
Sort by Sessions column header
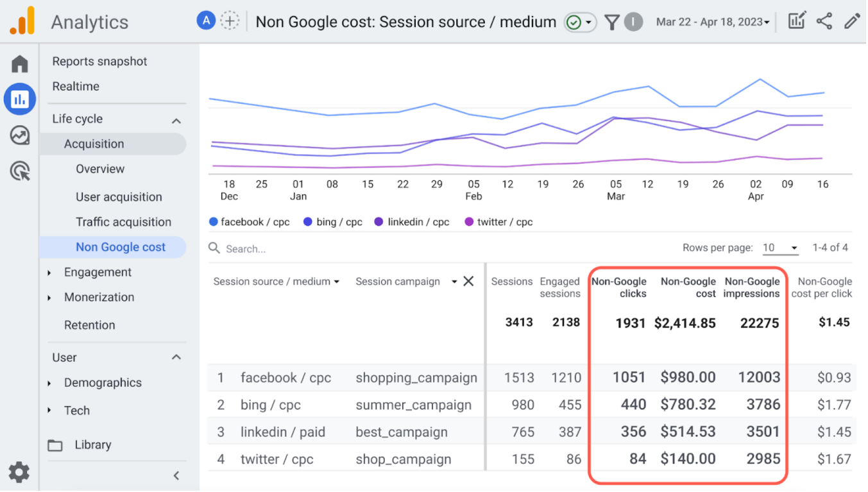click(x=512, y=281)
